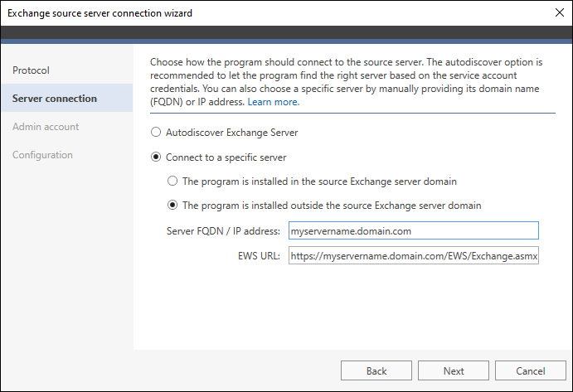Screen dimensions: 573x392
Task: Open the Learn more link
Action: 273,103
